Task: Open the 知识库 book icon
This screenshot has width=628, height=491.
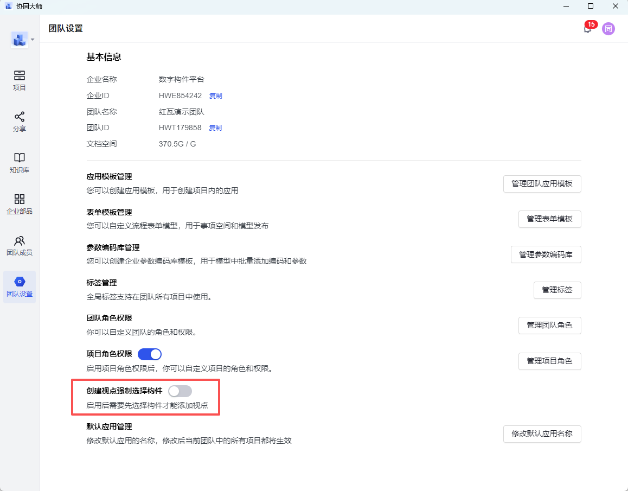Action: [x=19, y=162]
